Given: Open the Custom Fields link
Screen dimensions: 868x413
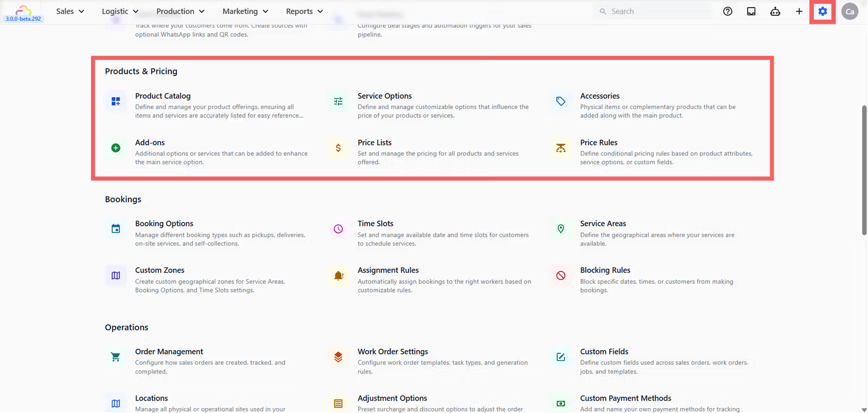Looking at the screenshot, I should tap(604, 352).
